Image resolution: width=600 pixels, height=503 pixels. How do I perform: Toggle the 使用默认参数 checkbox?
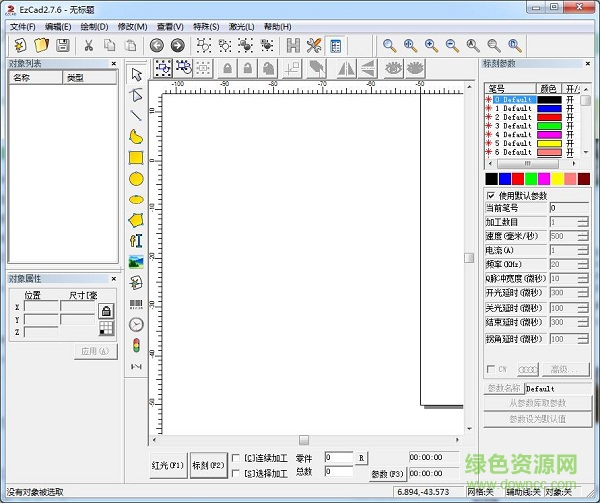point(490,195)
